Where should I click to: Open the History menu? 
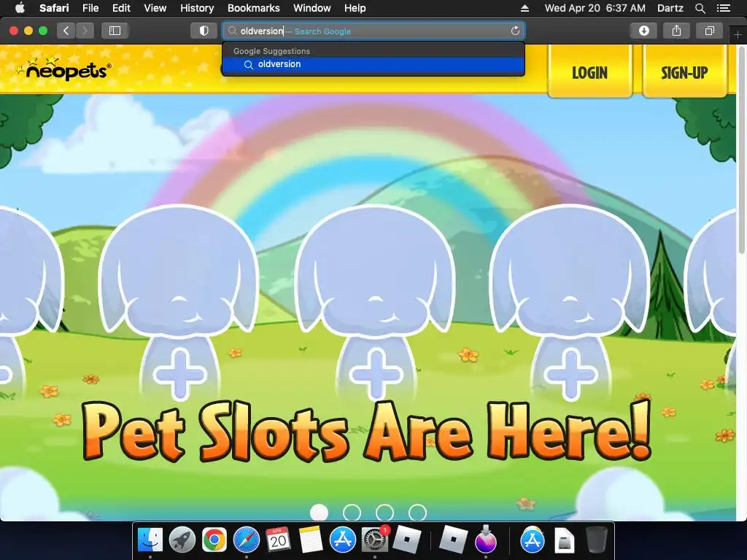coord(197,8)
